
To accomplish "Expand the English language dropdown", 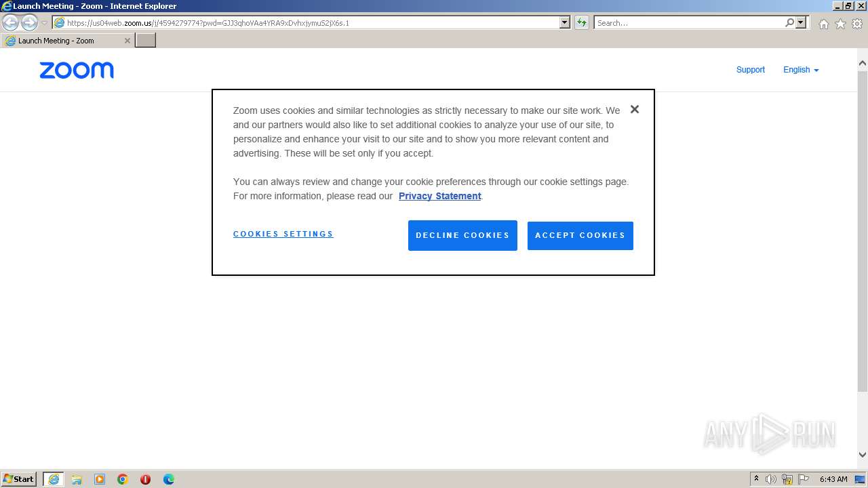I will click(801, 70).
